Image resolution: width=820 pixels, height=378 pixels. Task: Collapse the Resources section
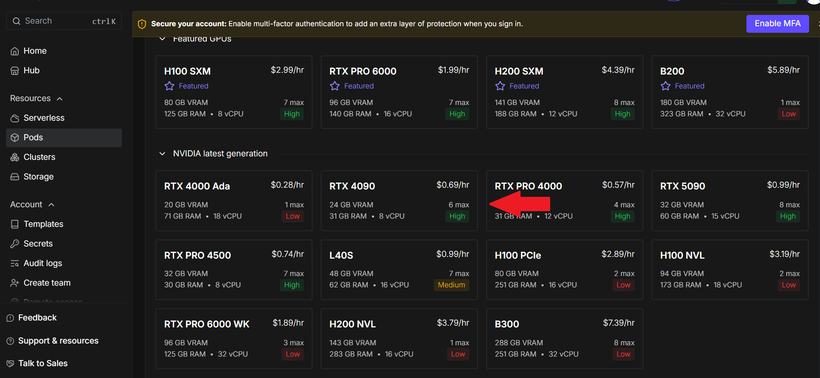(60, 99)
